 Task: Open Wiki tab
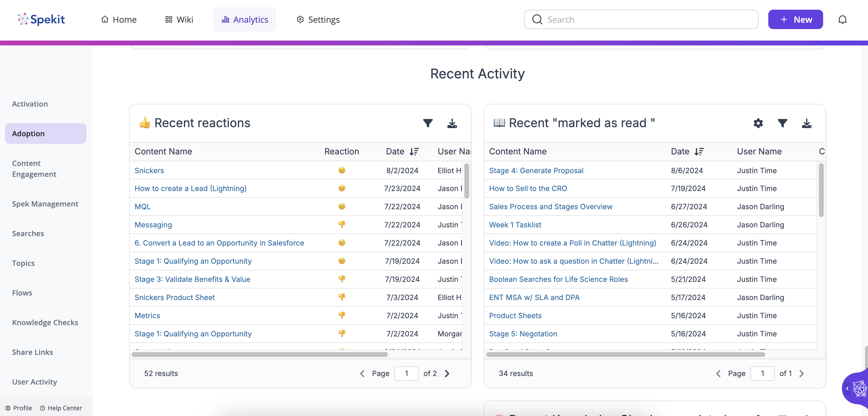[x=179, y=19]
